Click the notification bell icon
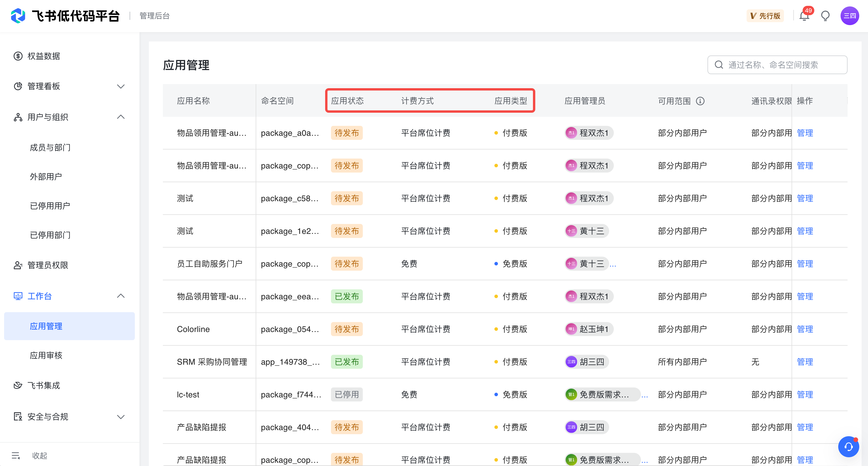This screenshot has width=868, height=466. point(804,16)
